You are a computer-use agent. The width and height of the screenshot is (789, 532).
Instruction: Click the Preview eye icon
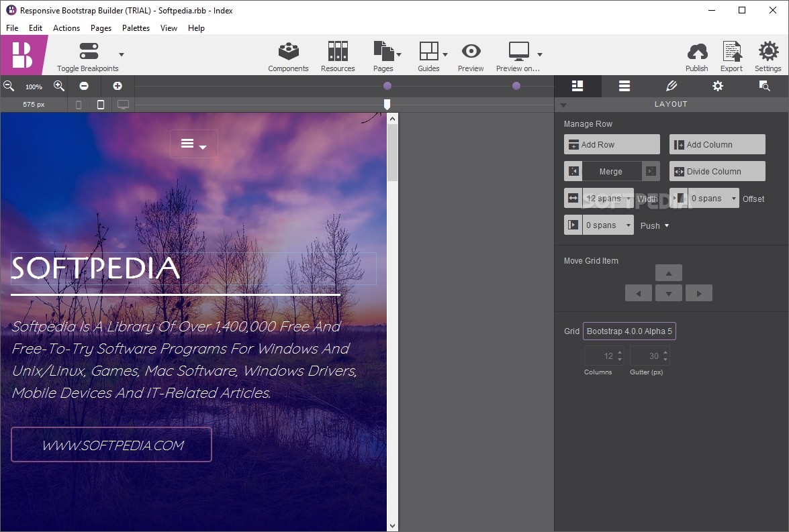tap(471, 51)
